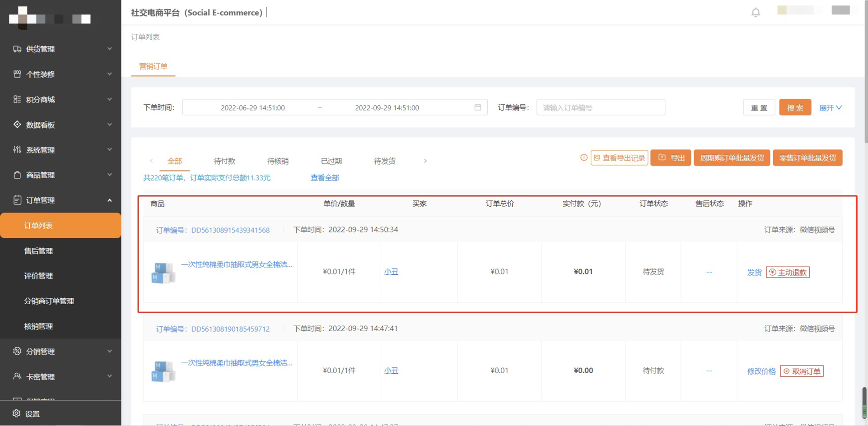Open the notification bell
The image size is (868, 426).
(756, 12)
